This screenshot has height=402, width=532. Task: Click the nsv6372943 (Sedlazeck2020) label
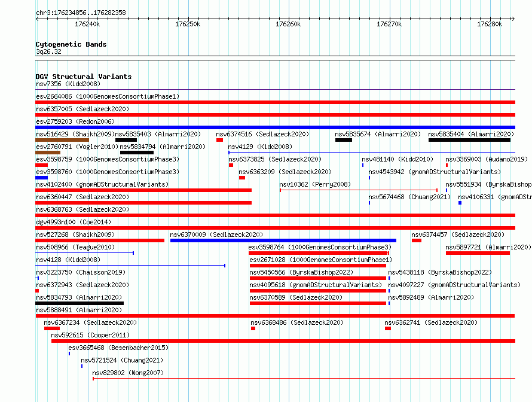(x=82, y=285)
